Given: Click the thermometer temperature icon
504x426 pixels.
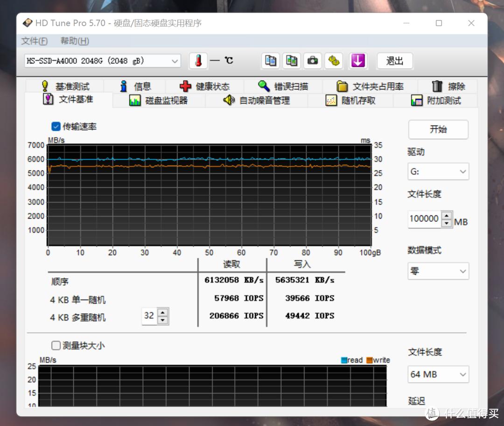Looking at the screenshot, I should click(198, 61).
